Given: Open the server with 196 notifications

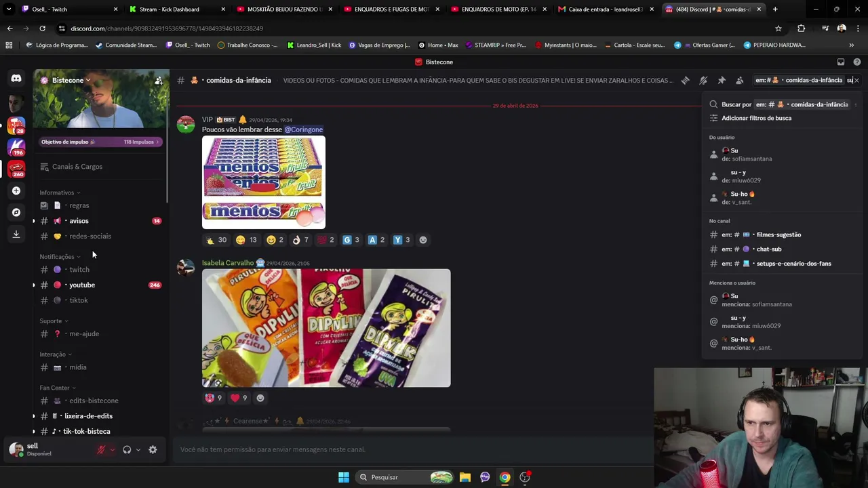Looking at the screenshot, I should pyautogui.click(x=16, y=147).
